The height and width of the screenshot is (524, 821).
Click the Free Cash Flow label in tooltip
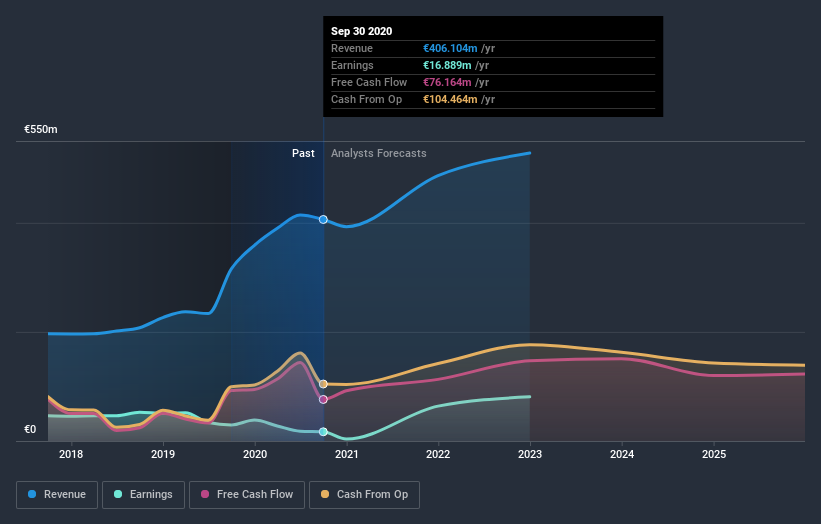369,83
